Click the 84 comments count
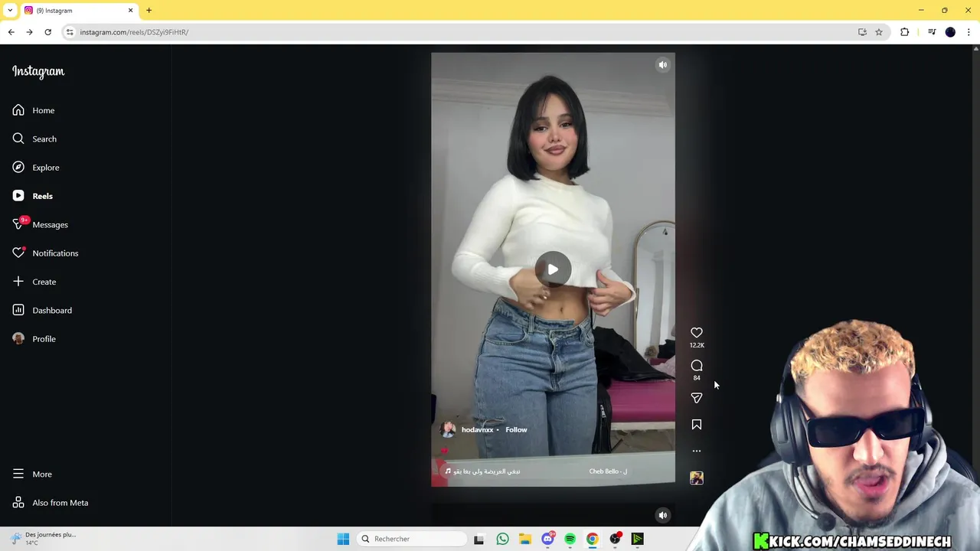Image resolution: width=980 pixels, height=551 pixels. tap(697, 378)
